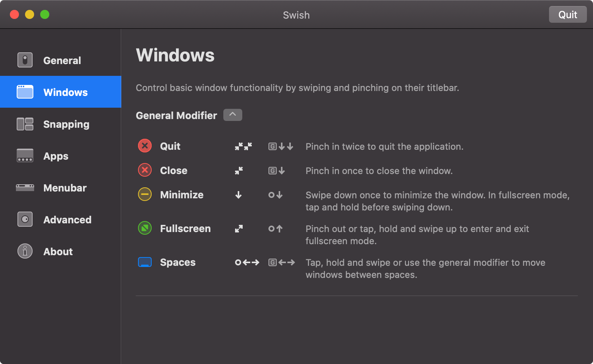Click the Close action label

point(174,171)
